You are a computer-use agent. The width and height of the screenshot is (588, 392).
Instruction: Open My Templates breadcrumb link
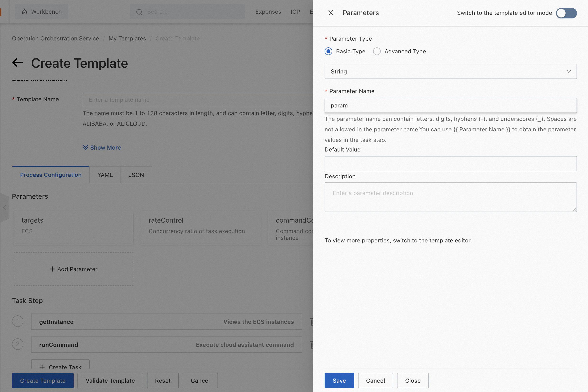(127, 39)
